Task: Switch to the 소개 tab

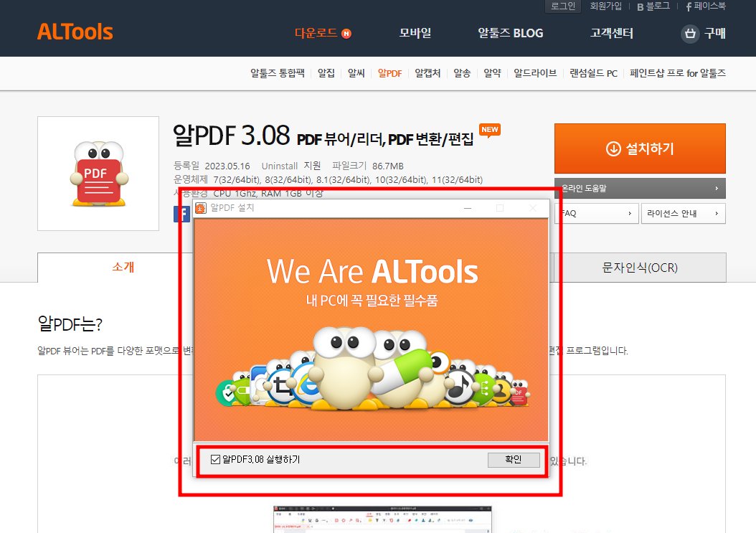Action: 123,268
